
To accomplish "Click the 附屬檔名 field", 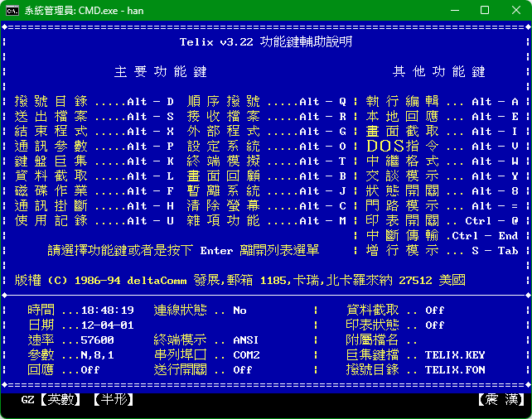I will [382, 340].
